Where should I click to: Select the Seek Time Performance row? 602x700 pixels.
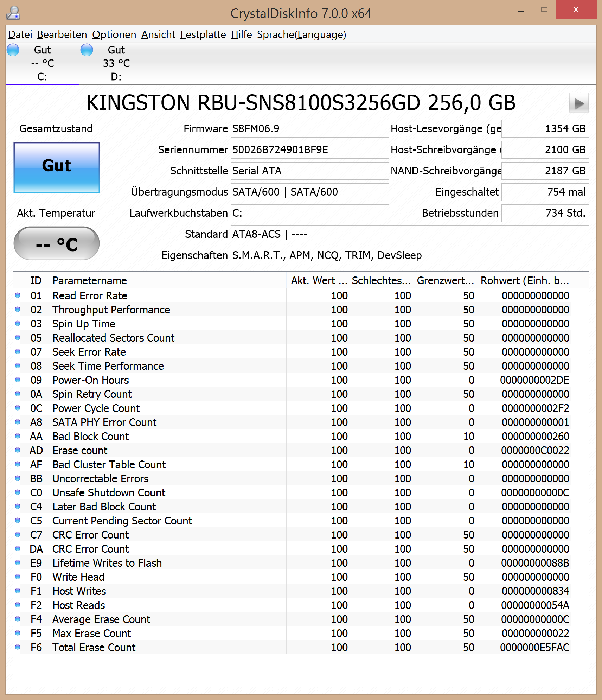(292, 366)
